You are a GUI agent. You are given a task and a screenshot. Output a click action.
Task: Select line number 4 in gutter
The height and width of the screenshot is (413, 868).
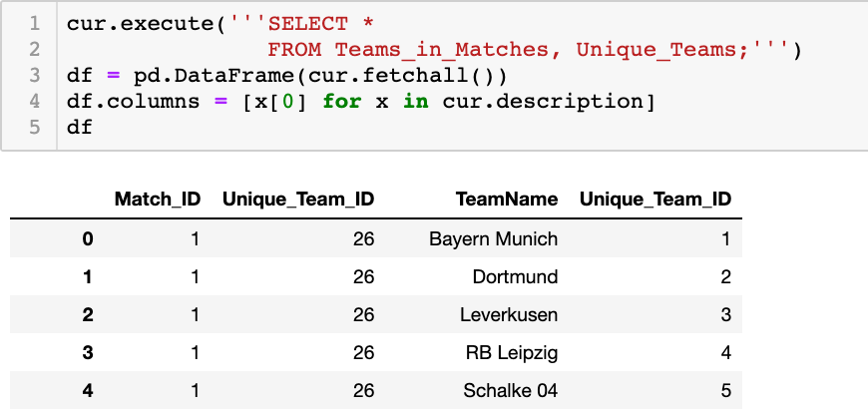[x=34, y=102]
